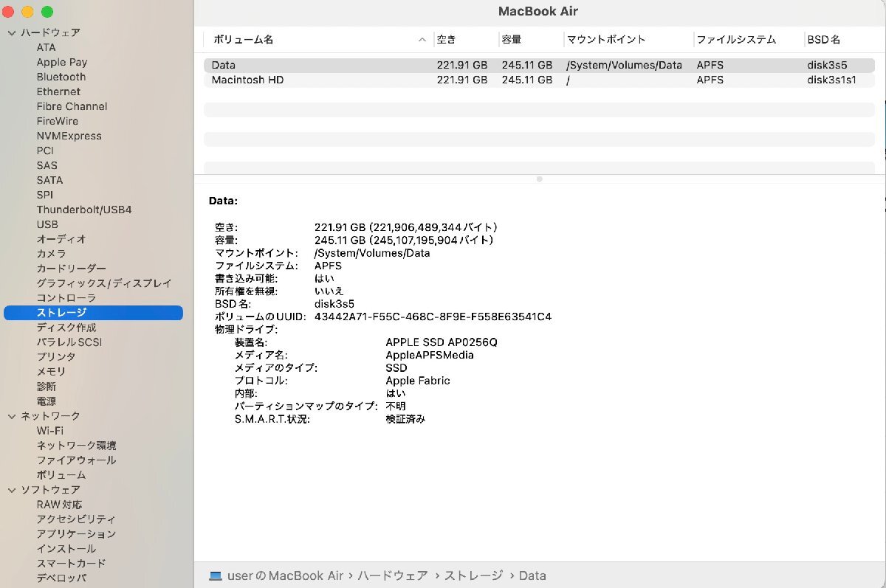
Task: Open the アプリケーション entry
Action: 76,534
